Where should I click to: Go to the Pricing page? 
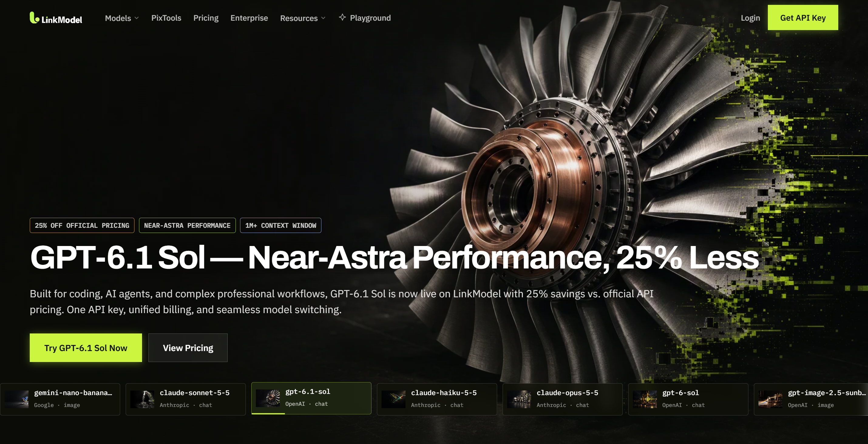(206, 18)
